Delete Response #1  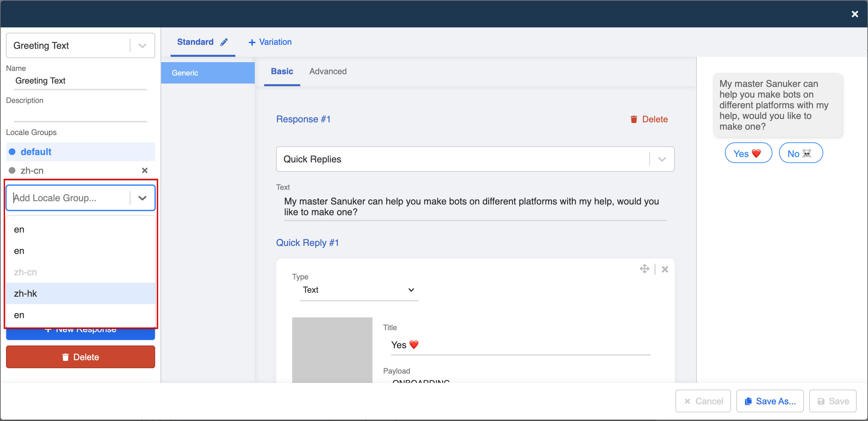pyautogui.click(x=649, y=119)
